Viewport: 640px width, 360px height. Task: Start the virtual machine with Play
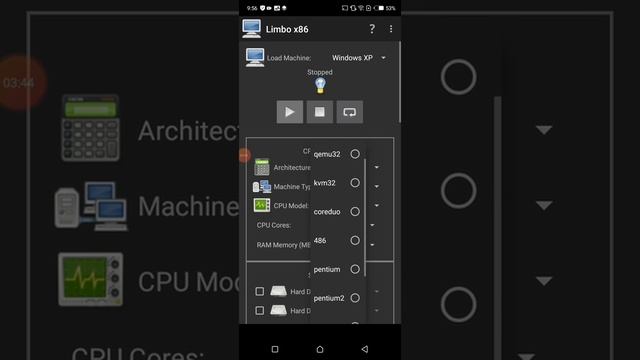pos(290,112)
